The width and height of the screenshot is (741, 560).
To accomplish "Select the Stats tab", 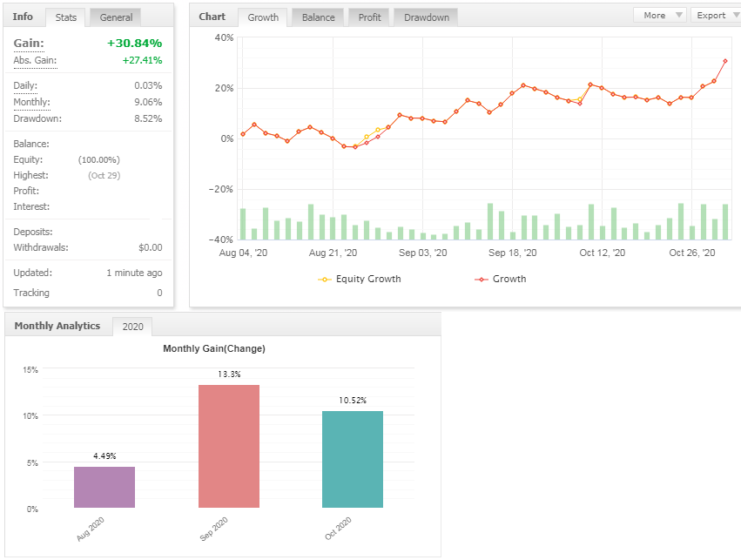I will 66,17.
